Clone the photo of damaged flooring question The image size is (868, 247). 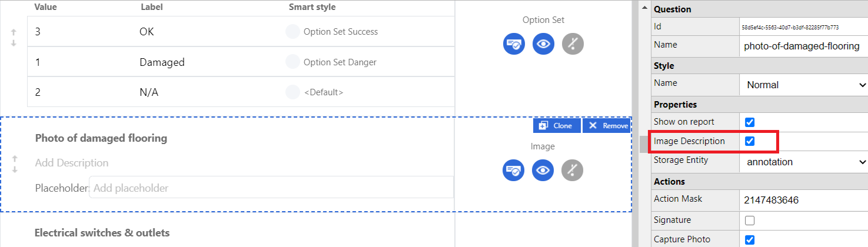pos(557,126)
